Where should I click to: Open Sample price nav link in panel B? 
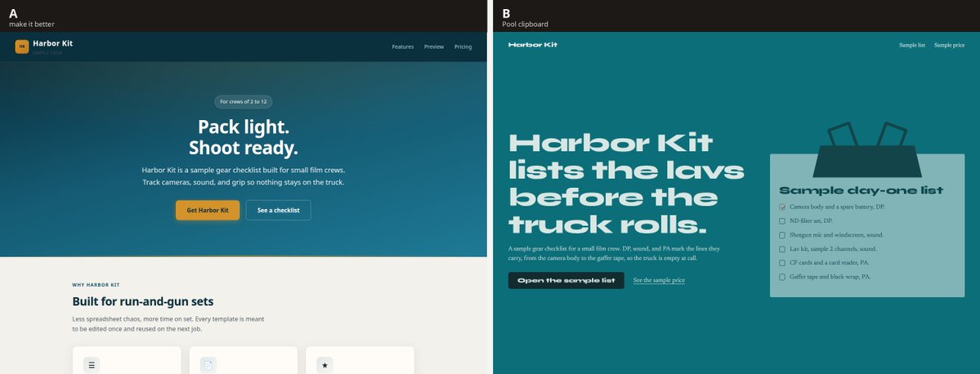950,45
